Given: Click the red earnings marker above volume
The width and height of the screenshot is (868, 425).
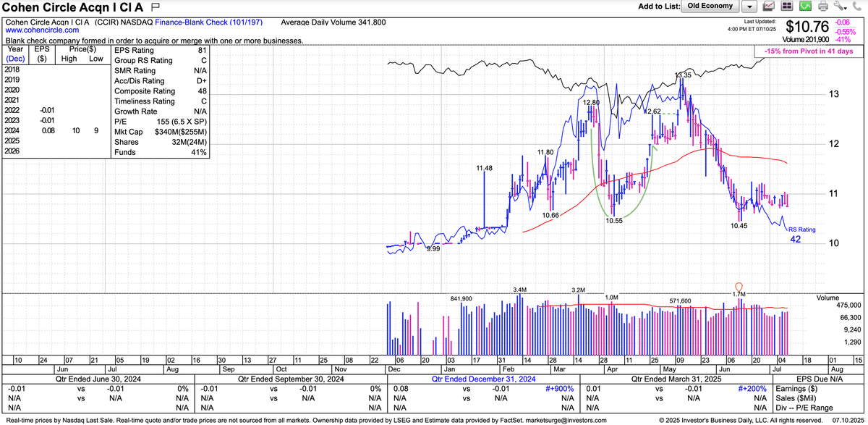Looking at the screenshot, I should [739, 287].
